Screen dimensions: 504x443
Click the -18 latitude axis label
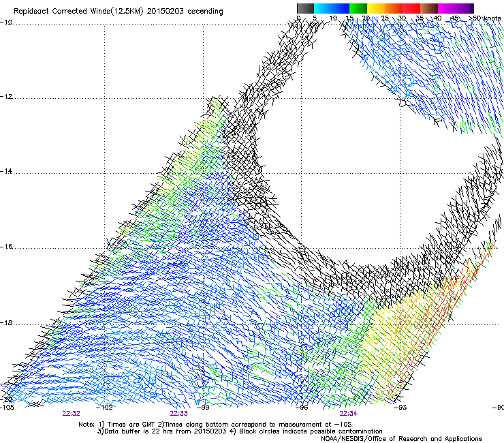(x=6, y=322)
